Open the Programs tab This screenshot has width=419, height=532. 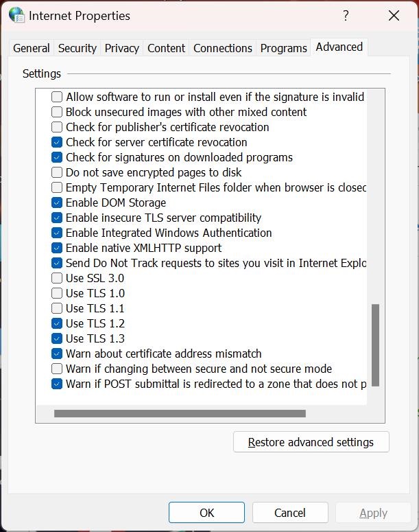283,48
